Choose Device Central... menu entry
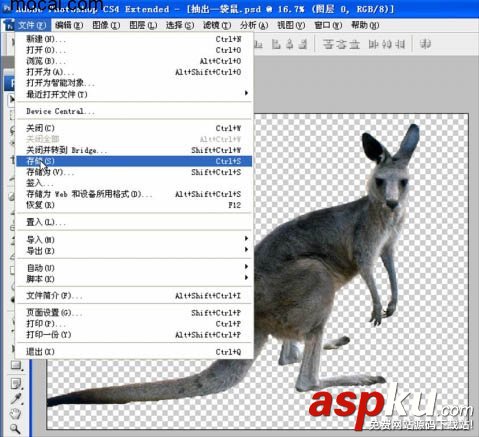 tap(134, 111)
